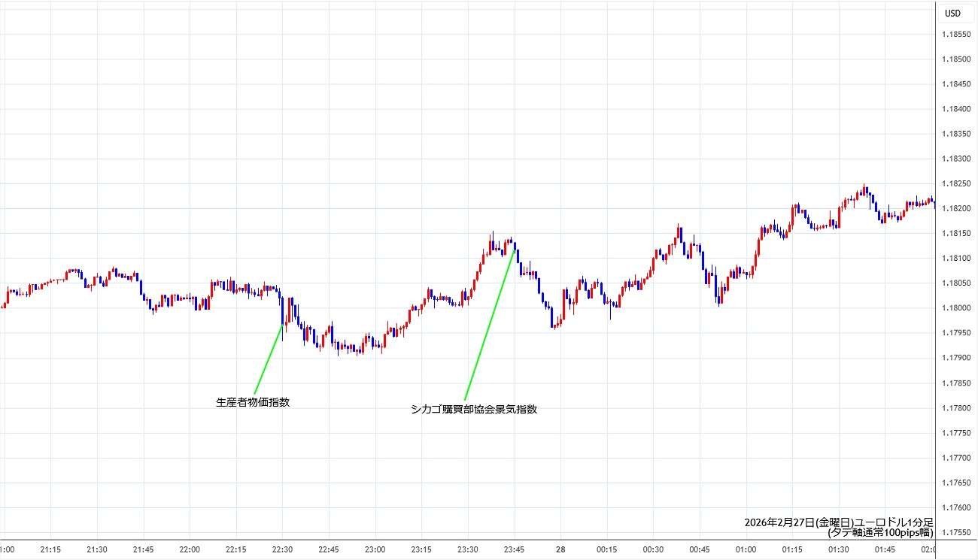
Task: Click the green line above シカゴ購買部協会景気指数
Action: pyautogui.click(x=490, y=323)
